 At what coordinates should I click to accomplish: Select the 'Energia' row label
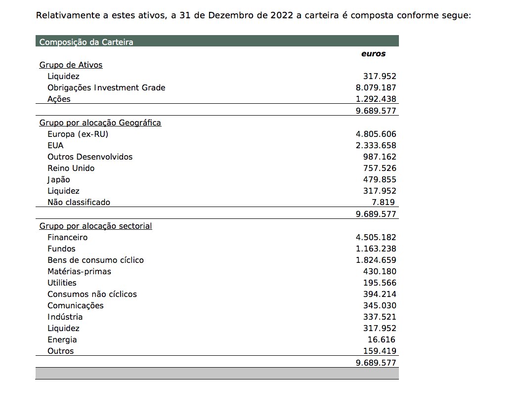[62, 340]
